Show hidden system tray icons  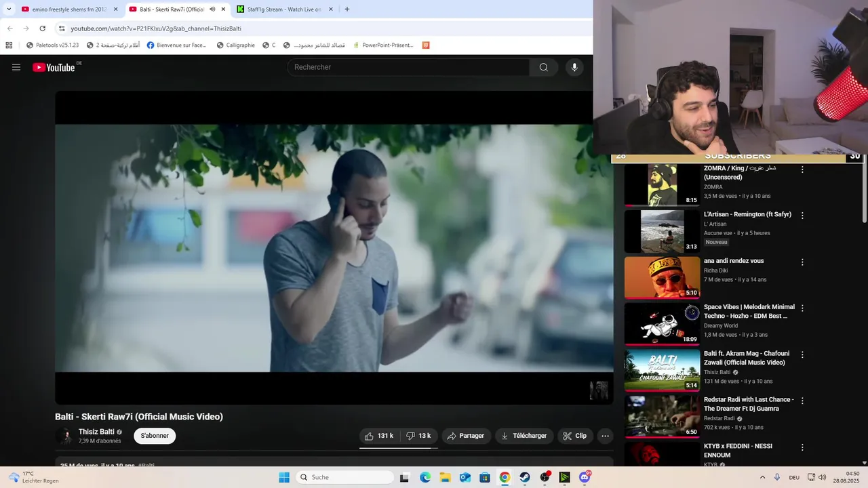click(762, 477)
